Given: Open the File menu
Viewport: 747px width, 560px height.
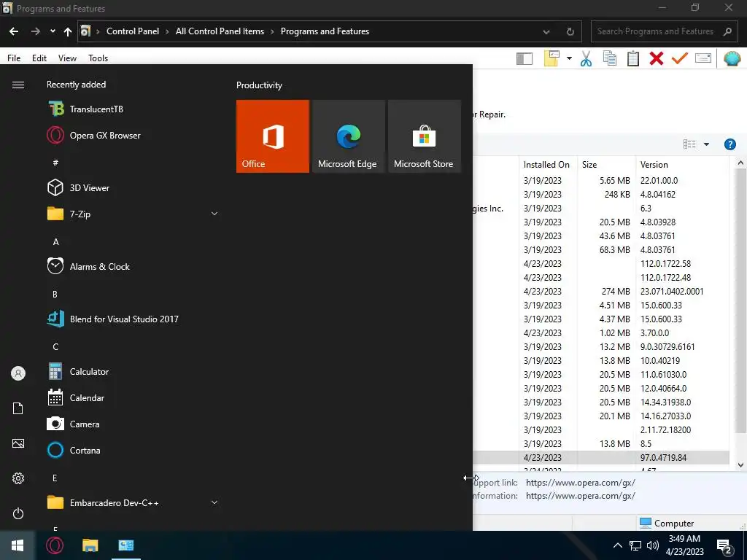Looking at the screenshot, I should [14, 58].
